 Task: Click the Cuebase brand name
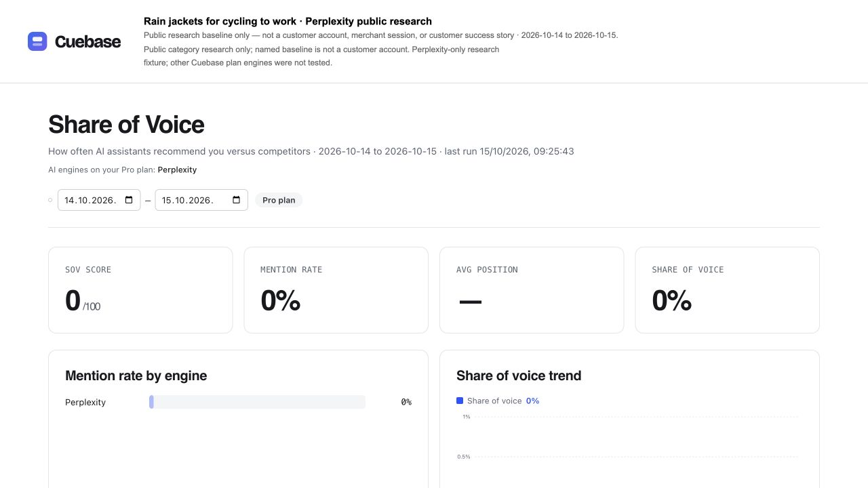(x=87, y=41)
